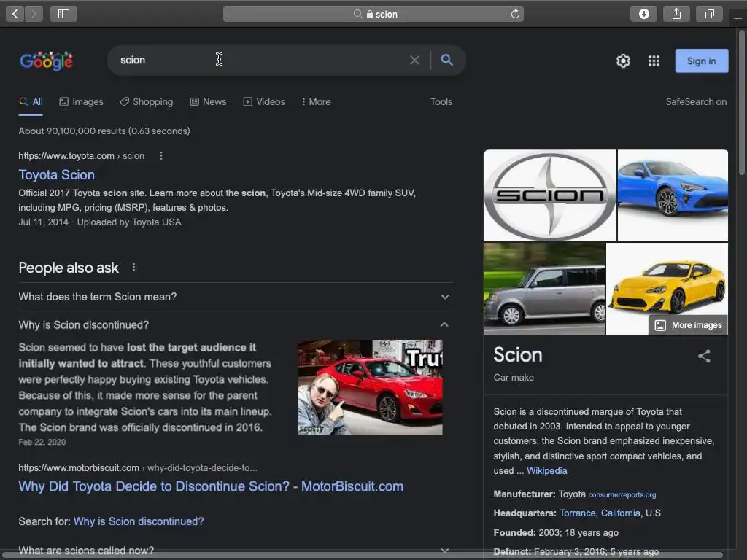Open the consumerreports.org source link
This screenshot has height=560, width=747.
point(622,495)
